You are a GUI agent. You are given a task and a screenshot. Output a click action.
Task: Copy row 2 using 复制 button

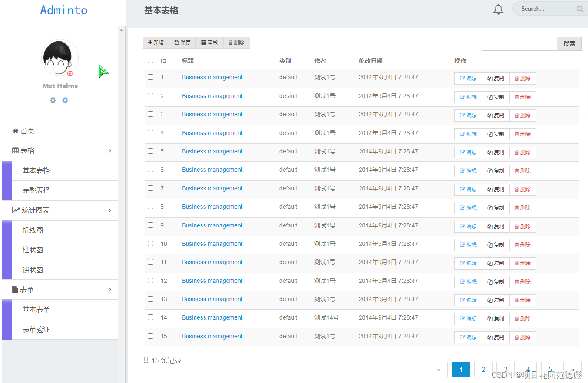click(496, 97)
